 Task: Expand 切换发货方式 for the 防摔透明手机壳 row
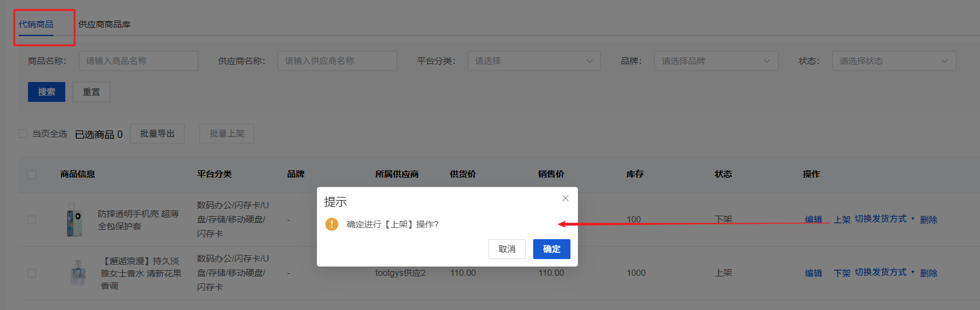click(x=884, y=219)
